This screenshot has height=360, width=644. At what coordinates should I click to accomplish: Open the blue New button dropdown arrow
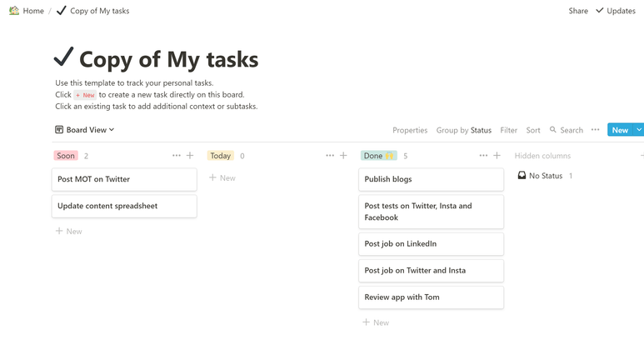point(639,129)
